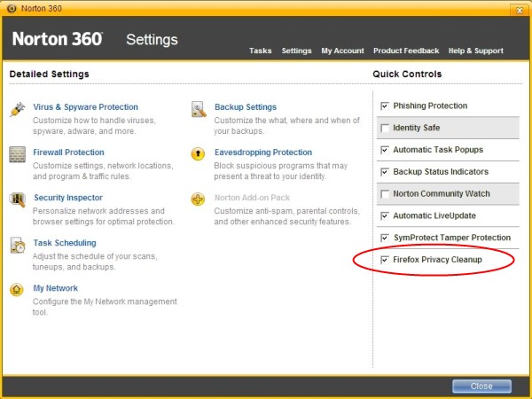The image size is (532, 399).
Task: Open the Security Inspector link
Action: tap(68, 198)
